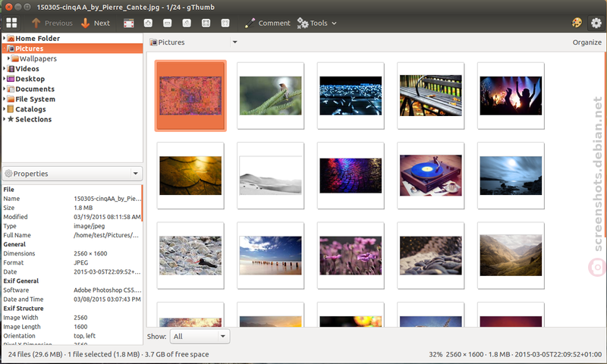Open the Properties panel dropdown
Screen dimensions: 607x364
(x=72, y=174)
